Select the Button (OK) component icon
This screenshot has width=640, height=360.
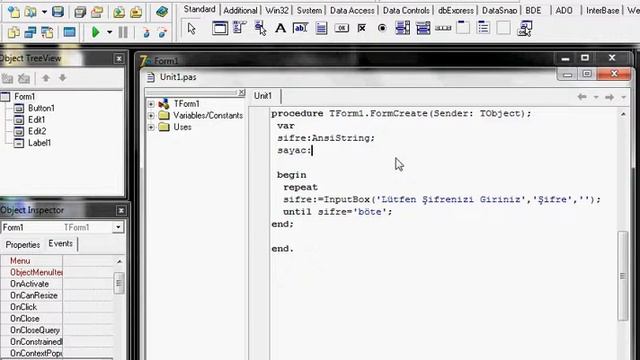pyautogui.click(x=342, y=28)
